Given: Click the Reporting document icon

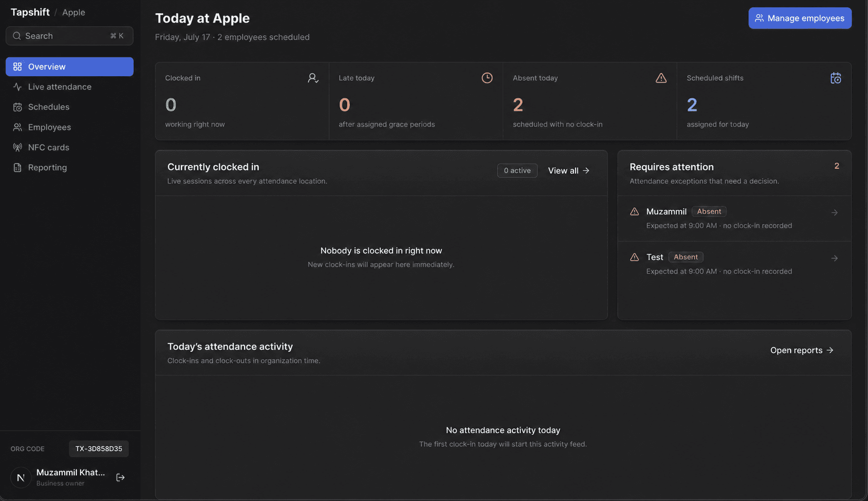Looking at the screenshot, I should pos(17,167).
